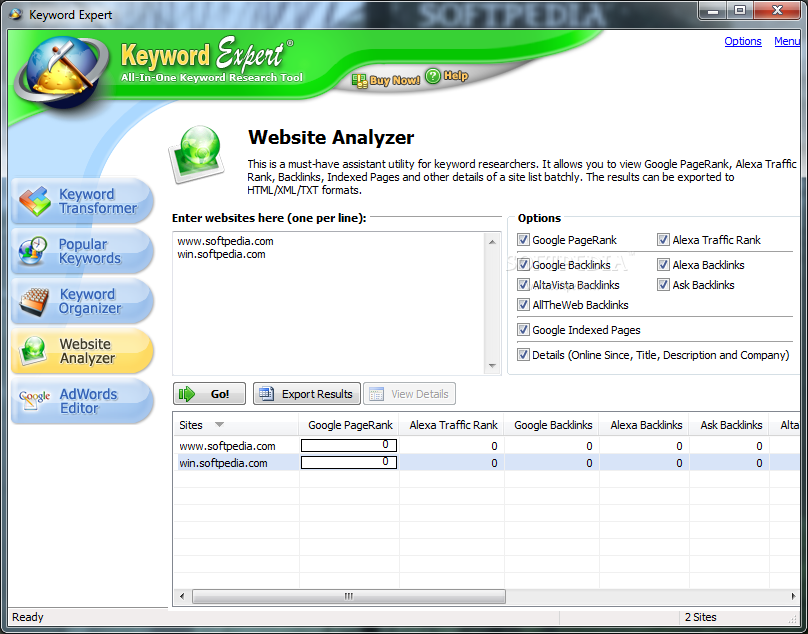
Task: Maximize the Keyword Expert window
Action: (740, 10)
